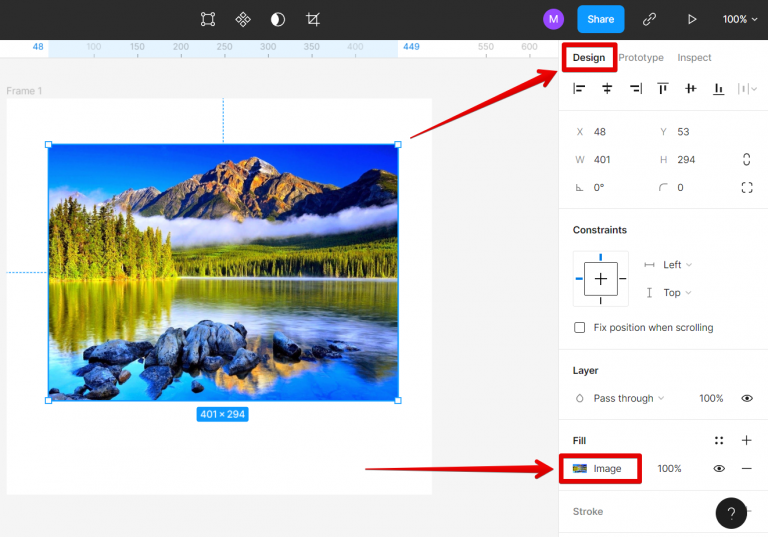
Task: Switch to the Inspect tab
Action: (x=694, y=58)
